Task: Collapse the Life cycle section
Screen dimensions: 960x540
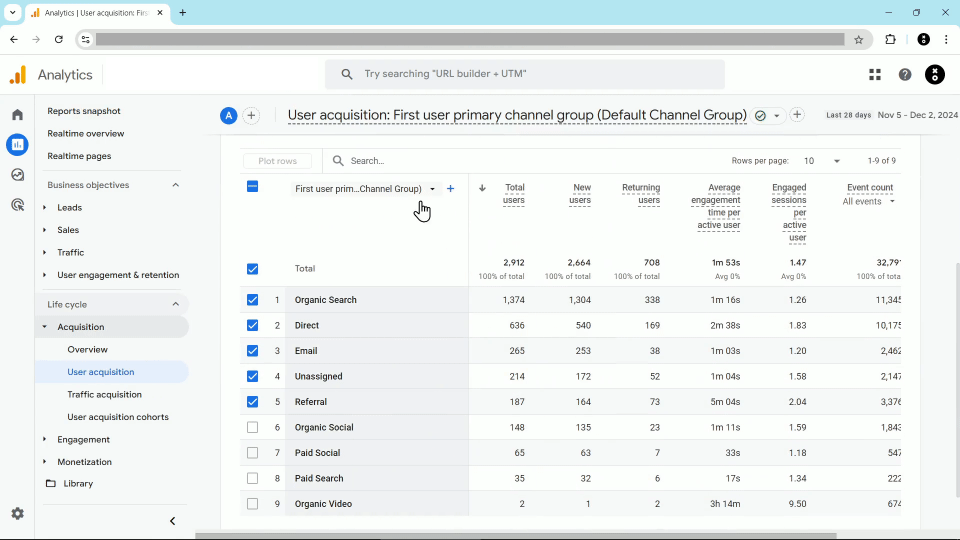Action: [175, 304]
